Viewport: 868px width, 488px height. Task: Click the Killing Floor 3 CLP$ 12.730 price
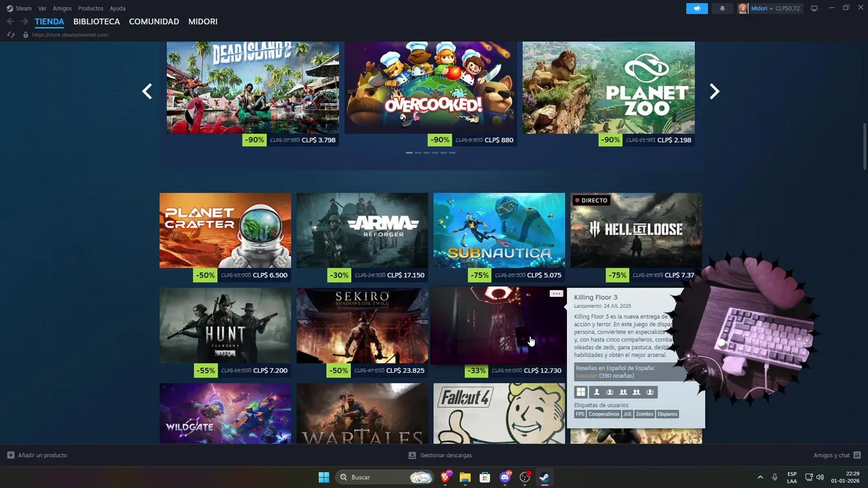pyautogui.click(x=542, y=371)
